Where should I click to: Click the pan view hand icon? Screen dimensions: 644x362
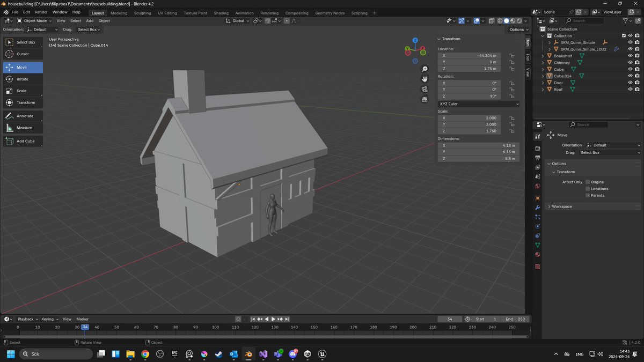(425, 79)
